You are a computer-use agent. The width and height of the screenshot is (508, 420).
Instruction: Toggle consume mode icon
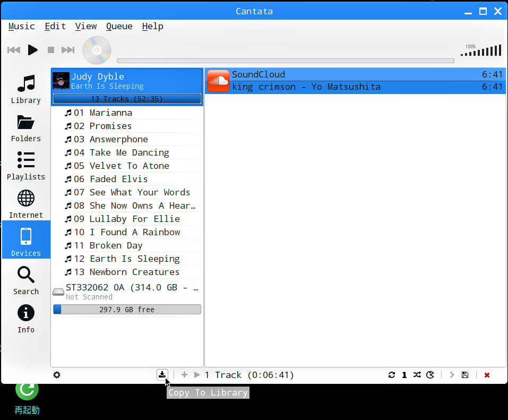coord(430,375)
